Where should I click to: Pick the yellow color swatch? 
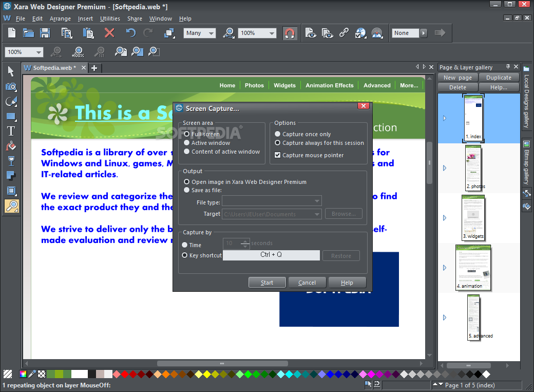tap(207, 374)
